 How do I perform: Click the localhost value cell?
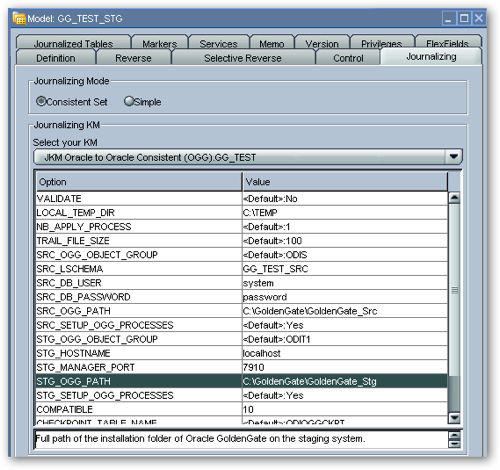[345, 353]
